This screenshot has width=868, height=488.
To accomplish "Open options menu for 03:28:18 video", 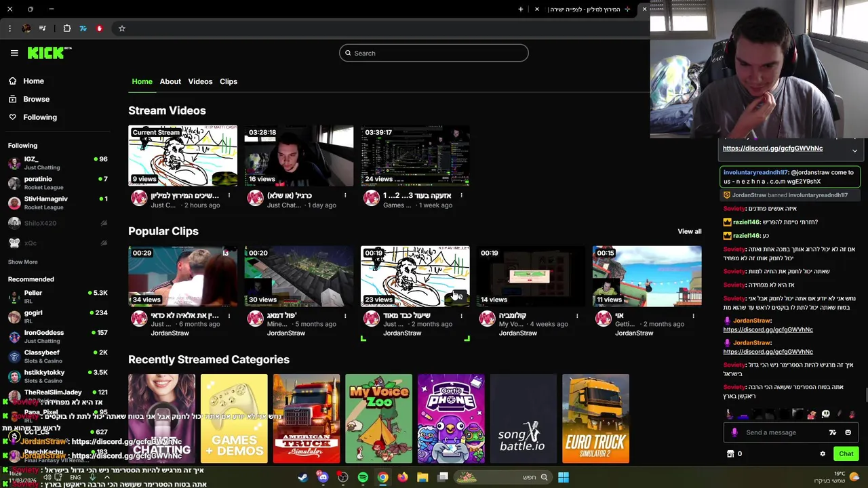I will pos(345,196).
